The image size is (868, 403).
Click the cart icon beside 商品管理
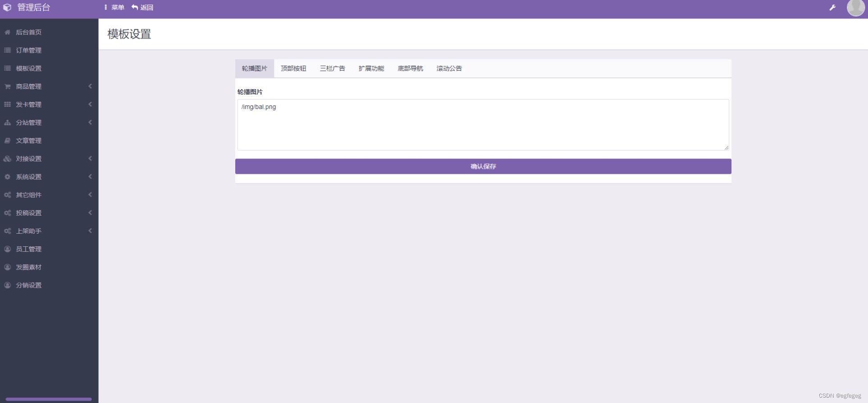coord(7,86)
